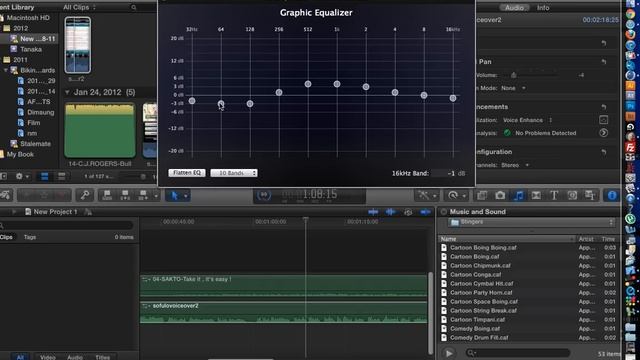Screen dimensions: 640x360
Task: Click the Flatten EQ button
Action: (x=187, y=173)
